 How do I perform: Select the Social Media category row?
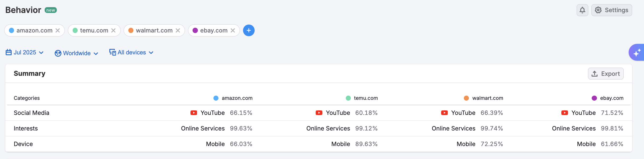[31, 113]
